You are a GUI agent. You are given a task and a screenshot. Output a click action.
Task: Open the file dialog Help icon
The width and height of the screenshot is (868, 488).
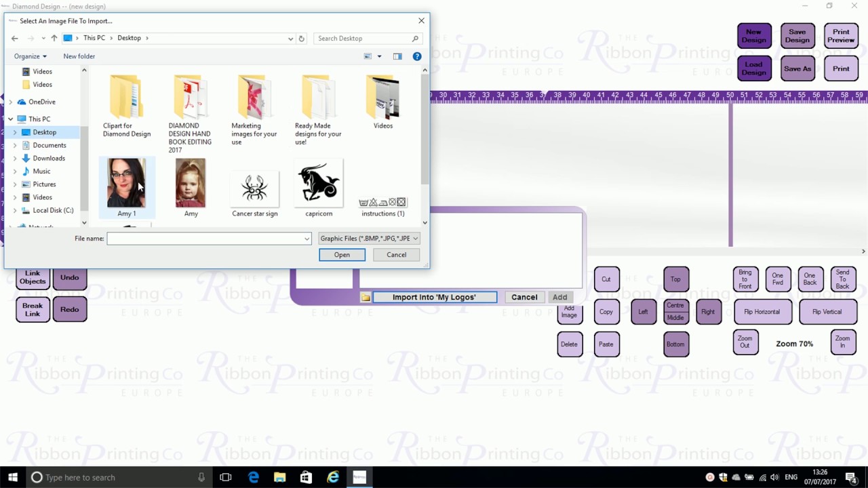[417, 56]
